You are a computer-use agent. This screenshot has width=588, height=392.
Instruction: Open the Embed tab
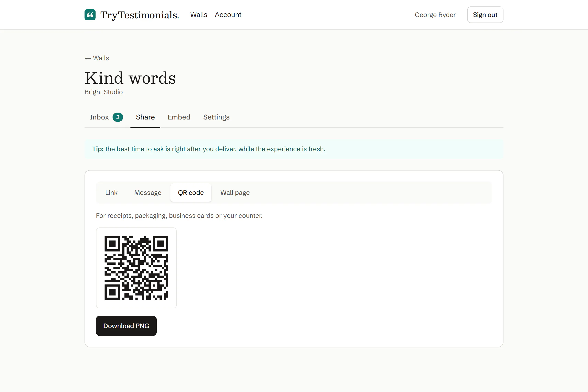[179, 117]
